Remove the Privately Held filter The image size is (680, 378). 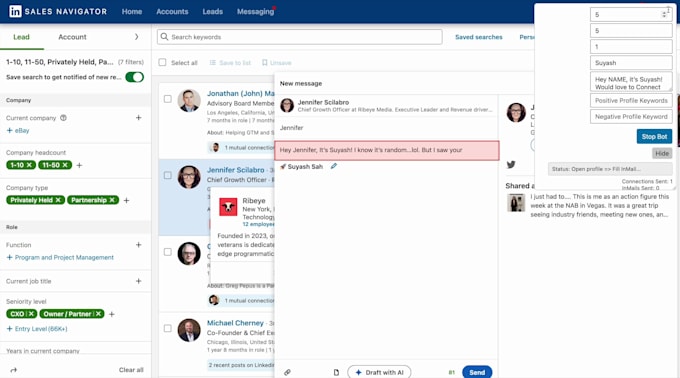(x=58, y=200)
